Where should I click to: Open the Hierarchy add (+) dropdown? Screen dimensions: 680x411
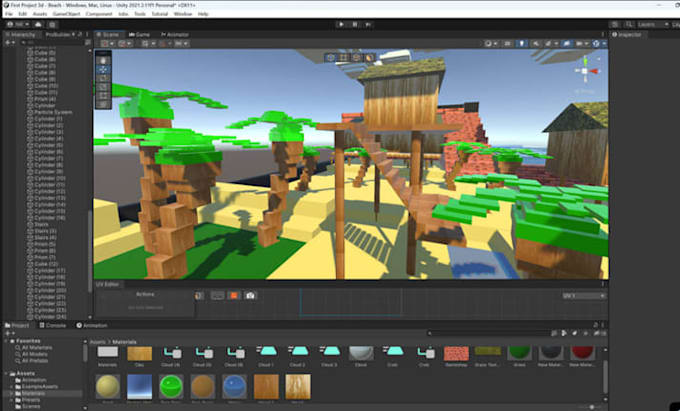point(9,42)
